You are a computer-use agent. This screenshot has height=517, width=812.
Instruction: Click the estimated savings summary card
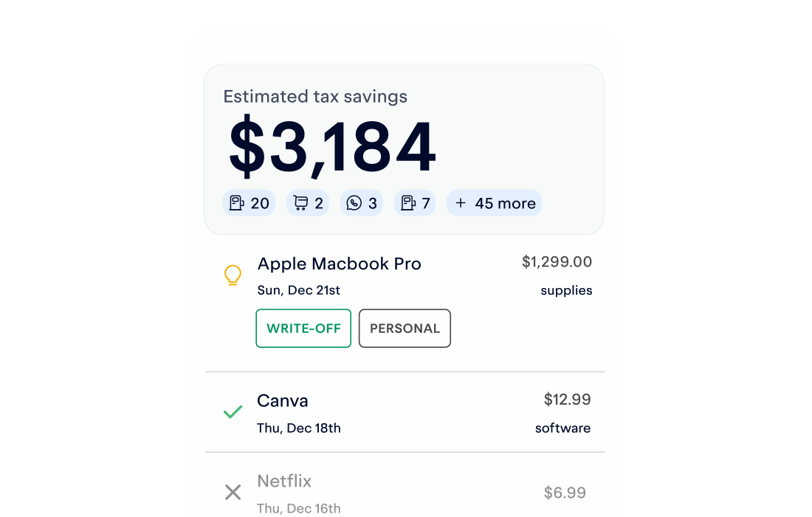[x=405, y=148]
